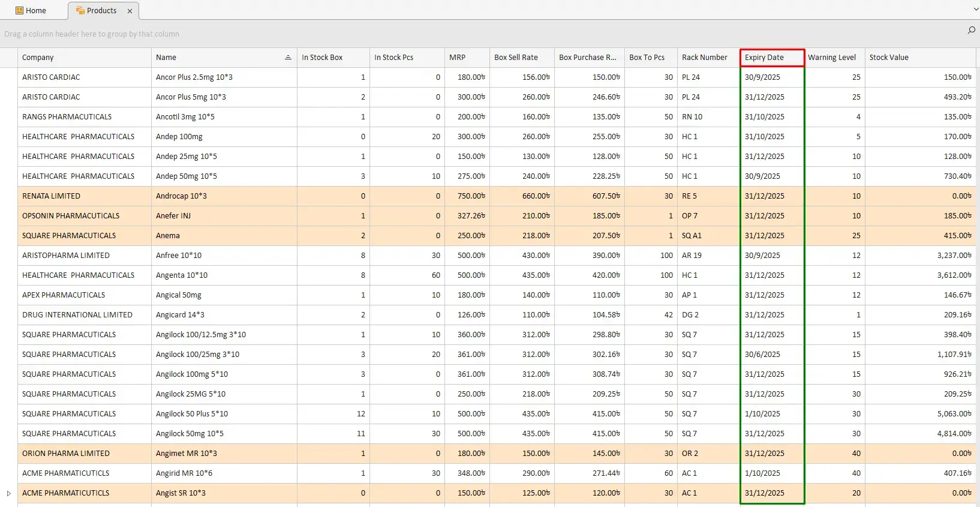Select the Anema product name cell

(224, 236)
